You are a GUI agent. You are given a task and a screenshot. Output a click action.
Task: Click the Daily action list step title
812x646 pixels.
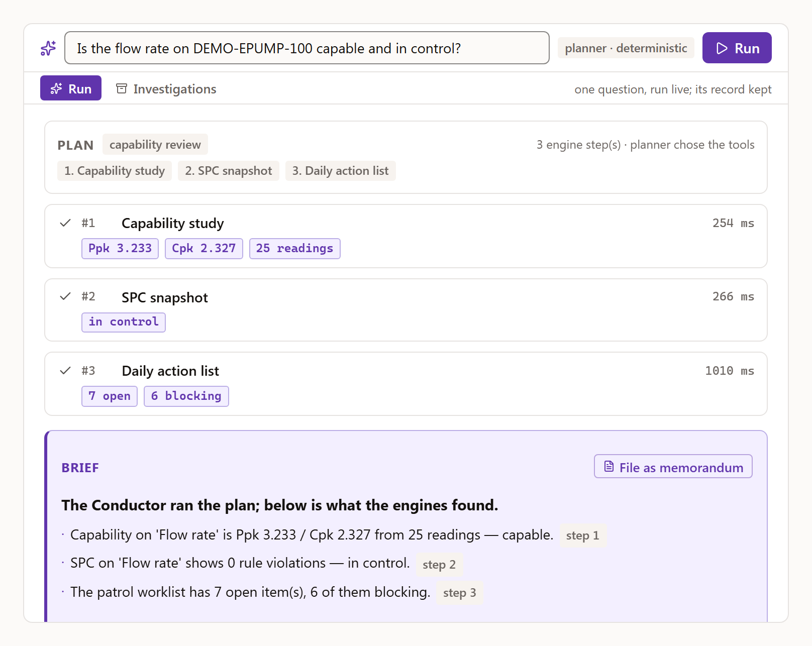pos(170,371)
